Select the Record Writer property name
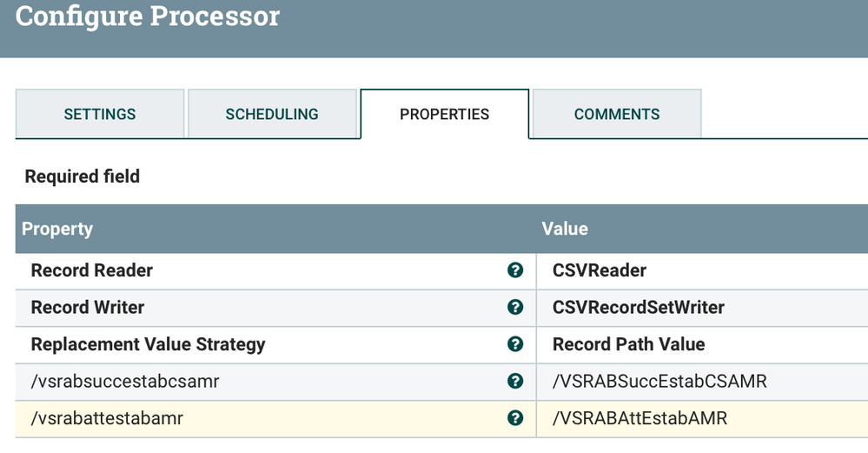The image size is (868, 453). pos(88,307)
